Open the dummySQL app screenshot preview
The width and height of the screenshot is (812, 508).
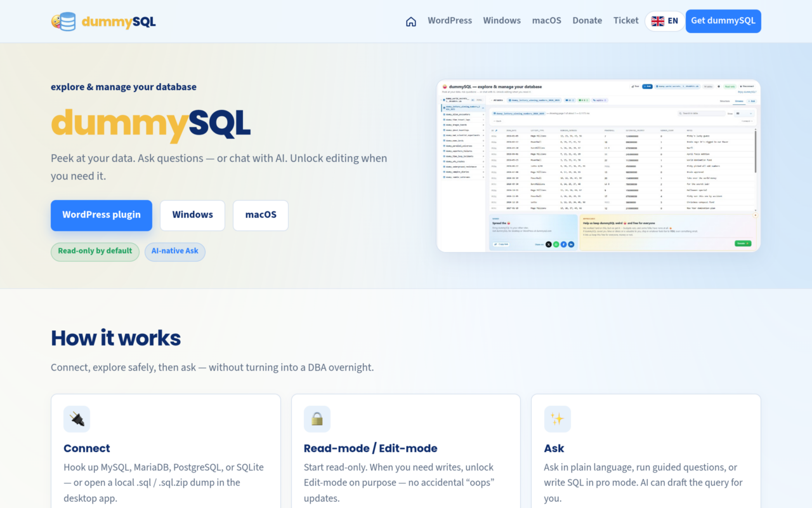click(598, 166)
